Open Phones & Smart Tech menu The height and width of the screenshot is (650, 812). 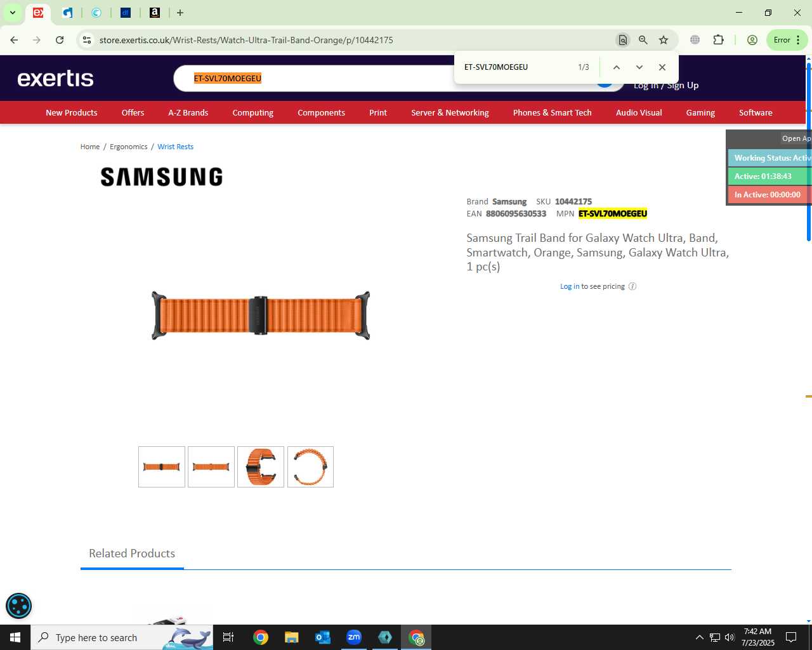point(553,112)
